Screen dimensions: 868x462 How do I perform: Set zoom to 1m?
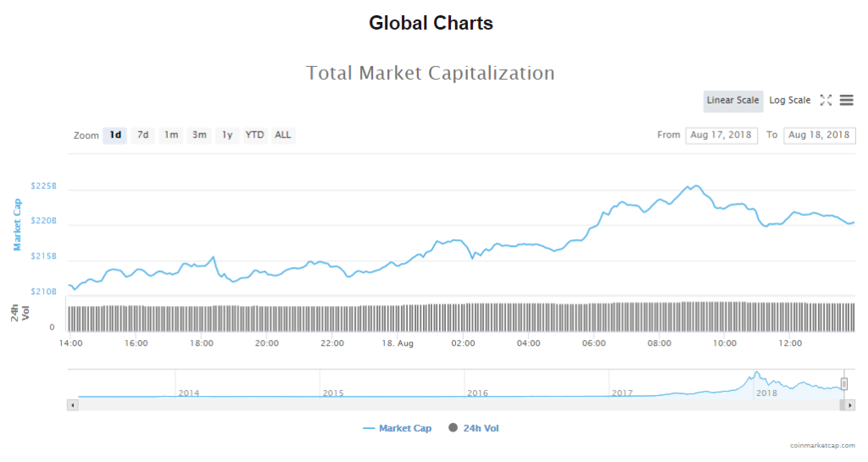tap(171, 135)
